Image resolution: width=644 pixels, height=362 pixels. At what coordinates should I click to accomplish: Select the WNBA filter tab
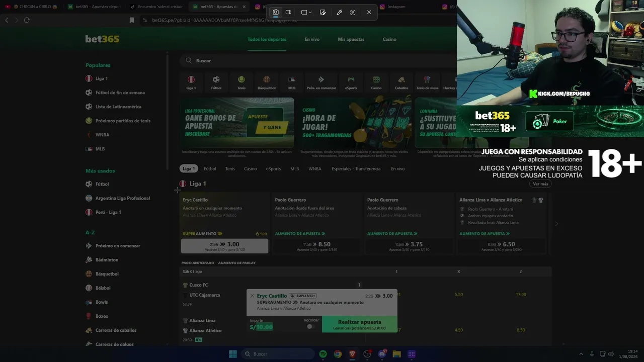(x=314, y=168)
